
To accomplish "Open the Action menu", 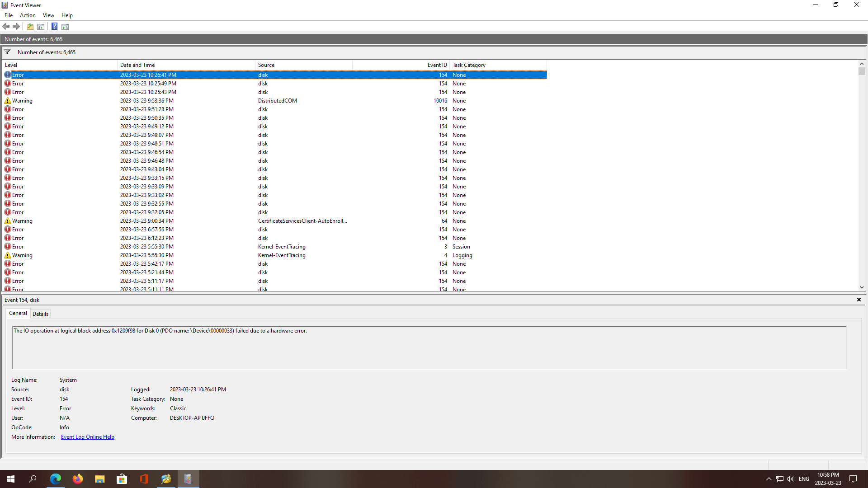I will tap(28, 15).
